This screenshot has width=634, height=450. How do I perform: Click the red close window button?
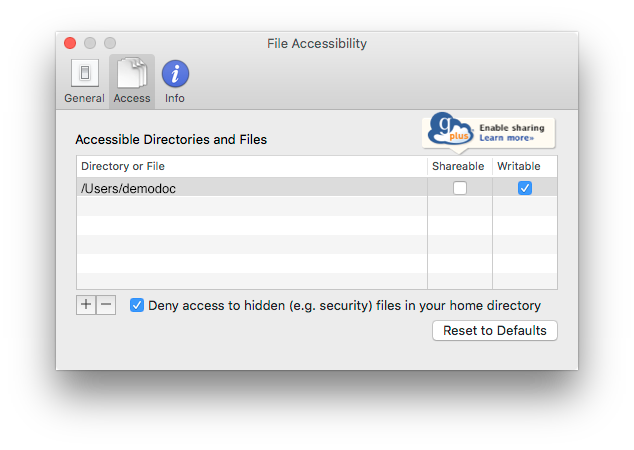[70, 43]
